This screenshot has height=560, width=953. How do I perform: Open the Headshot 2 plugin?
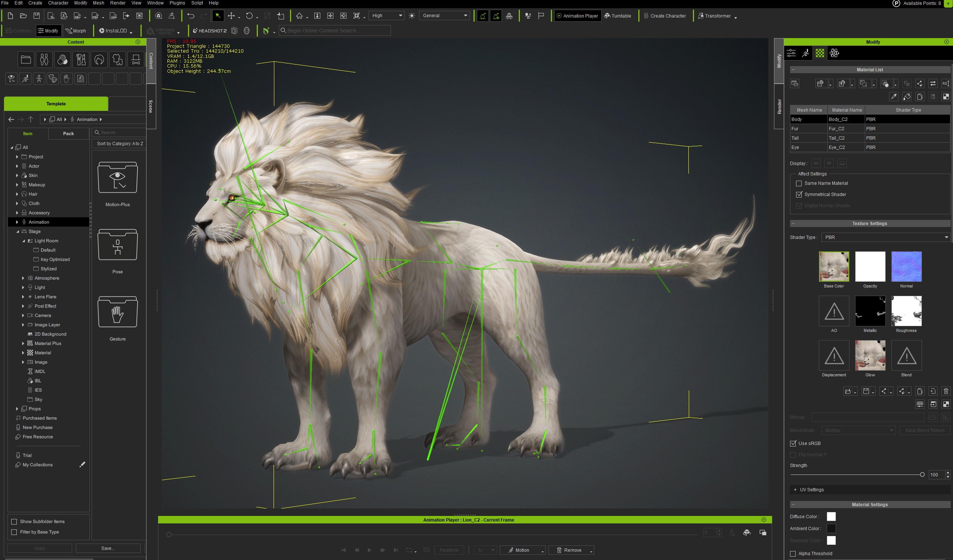(210, 31)
